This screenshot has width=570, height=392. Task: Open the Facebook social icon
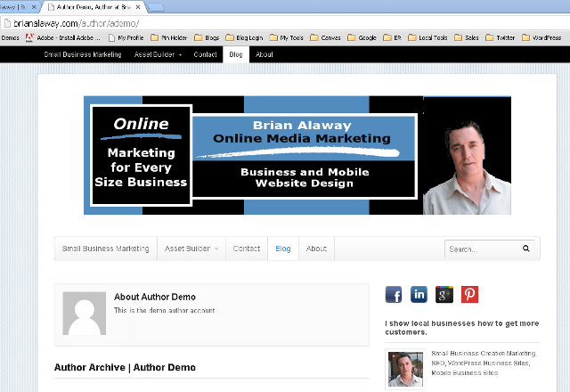[x=394, y=295]
